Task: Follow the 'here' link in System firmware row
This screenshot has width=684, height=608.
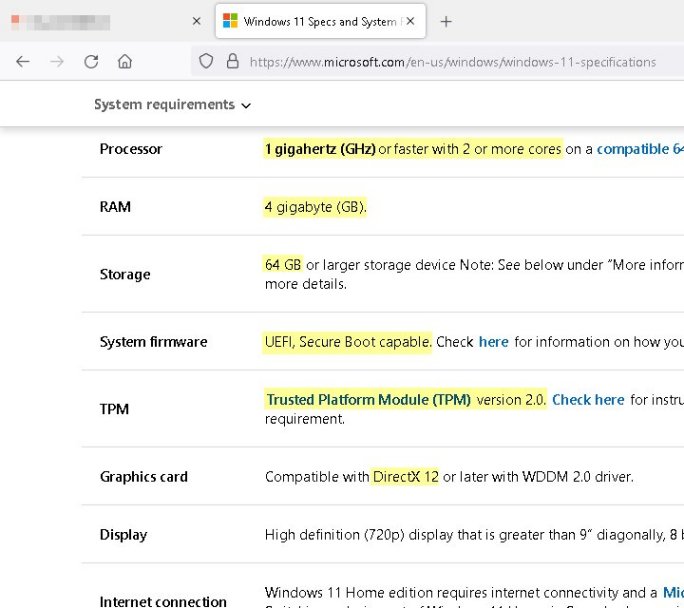Action: tap(493, 342)
